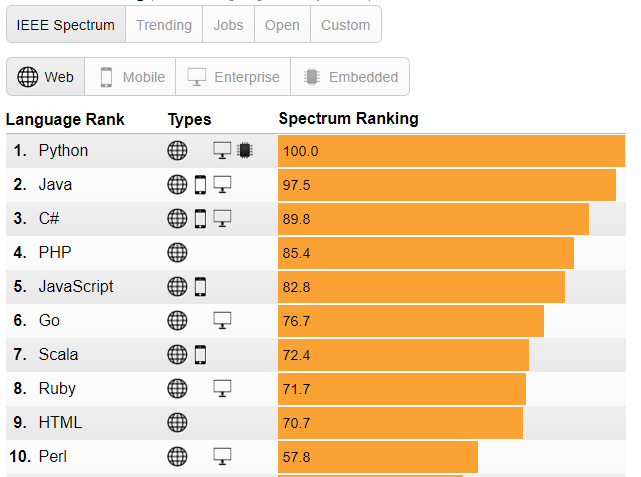This screenshot has width=641, height=477.
Task: Select the IEEE Spectrum tab
Action: tap(66, 25)
